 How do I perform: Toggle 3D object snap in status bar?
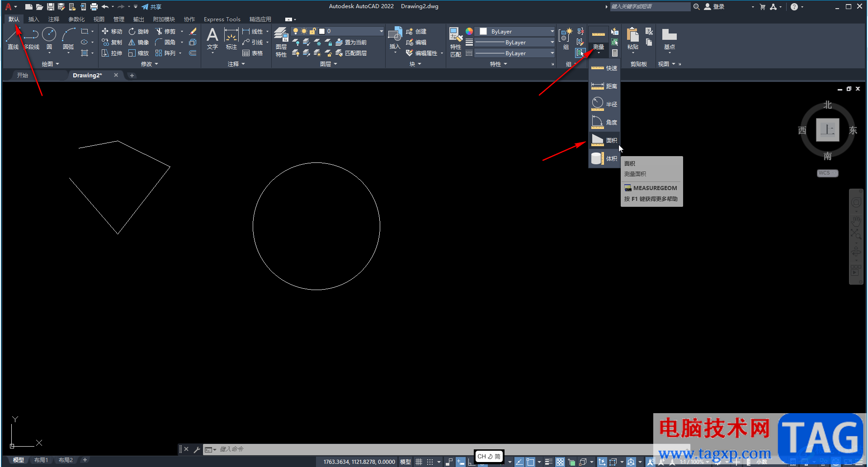(583, 462)
